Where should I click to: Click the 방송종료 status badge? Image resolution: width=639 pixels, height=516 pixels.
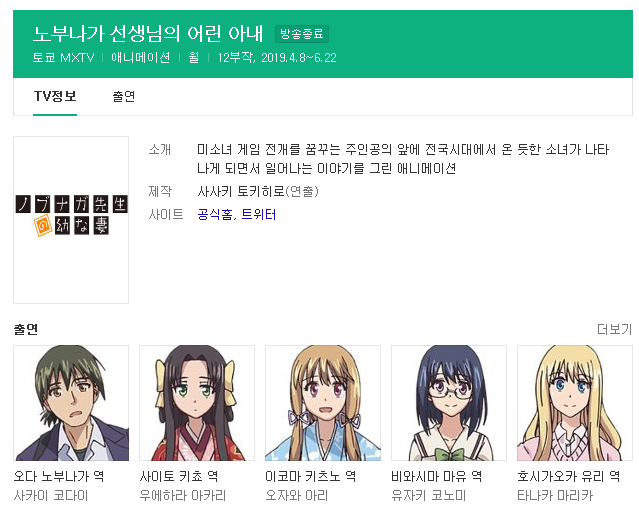tap(302, 34)
